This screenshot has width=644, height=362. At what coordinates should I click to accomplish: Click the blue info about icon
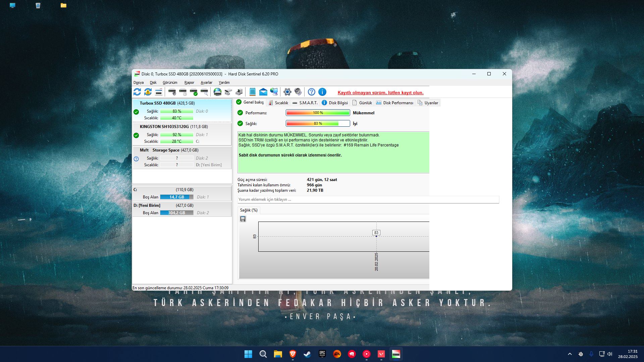(322, 92)
